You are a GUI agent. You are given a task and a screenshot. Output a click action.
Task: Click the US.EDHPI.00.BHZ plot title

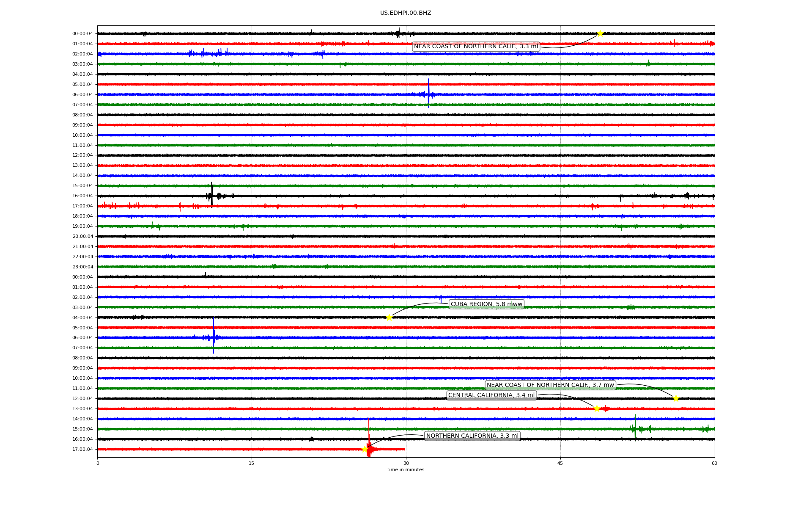coord(406,13)
